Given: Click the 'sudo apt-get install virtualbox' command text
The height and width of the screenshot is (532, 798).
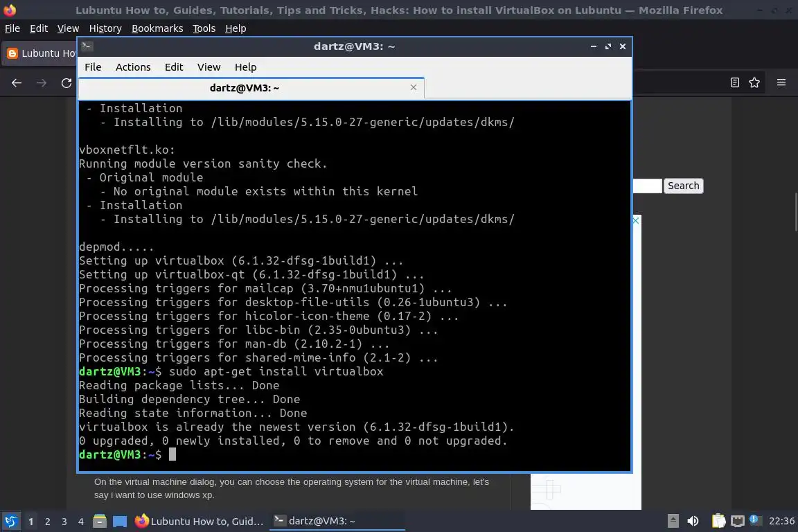Looking at the screenshot, I should click(x=276, y=371).
